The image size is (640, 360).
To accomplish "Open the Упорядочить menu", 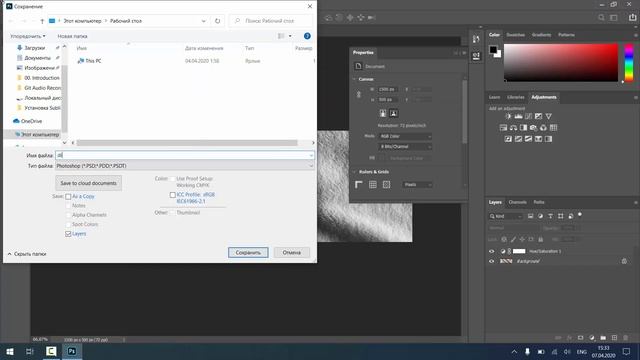I will [28, 36].
